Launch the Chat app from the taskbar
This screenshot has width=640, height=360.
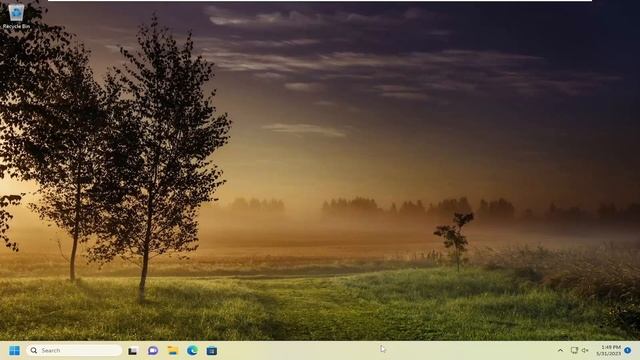click(x=153, y=351)
